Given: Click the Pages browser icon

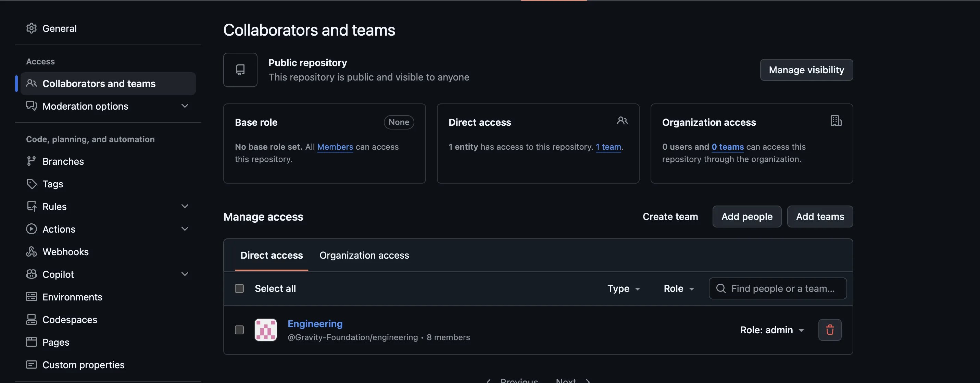Looking at the screenshot, I should click(31, 342).
